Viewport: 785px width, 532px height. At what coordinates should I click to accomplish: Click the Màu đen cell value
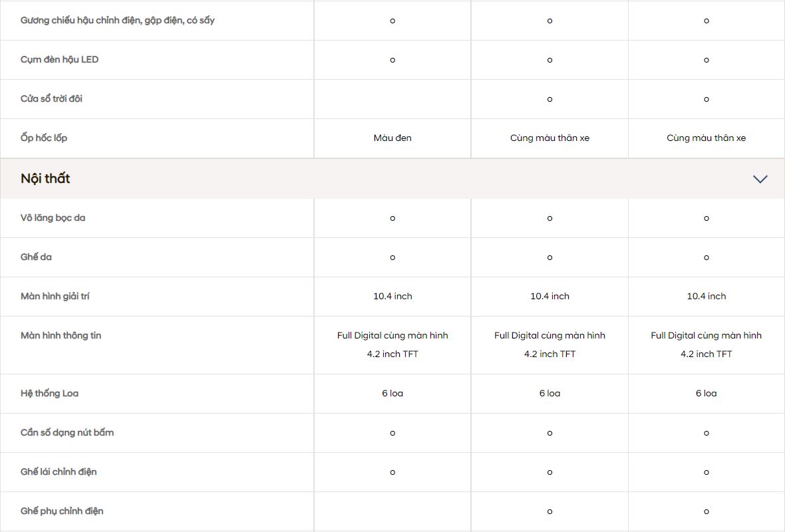tap(392, 138)
